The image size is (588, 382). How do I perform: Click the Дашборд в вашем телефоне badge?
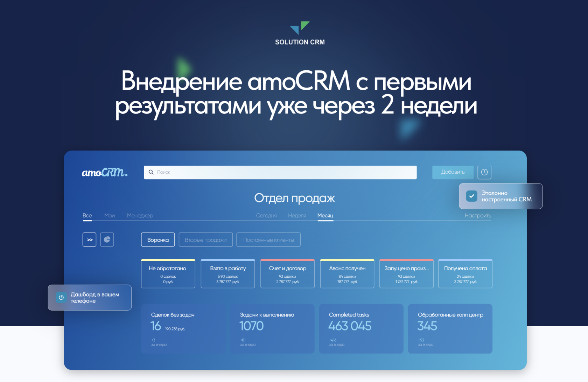90,298
